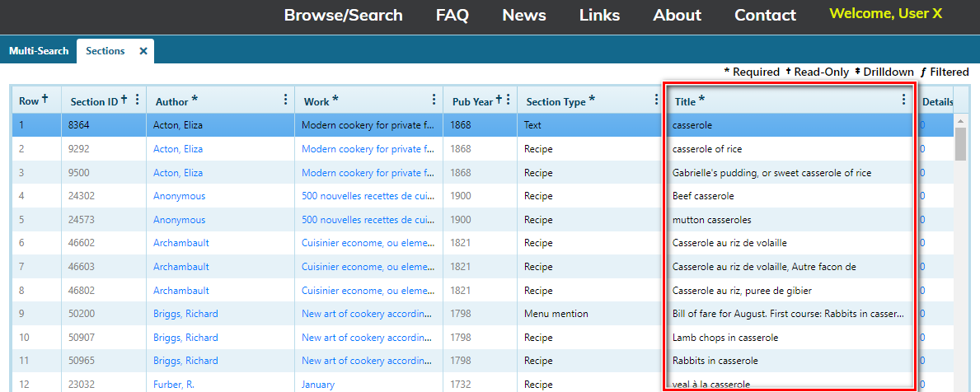Image resolution: width=980 pixels, height=392 pixels.
Task: Switch to the Multi-Search tab
Action: tap(39, 51)
